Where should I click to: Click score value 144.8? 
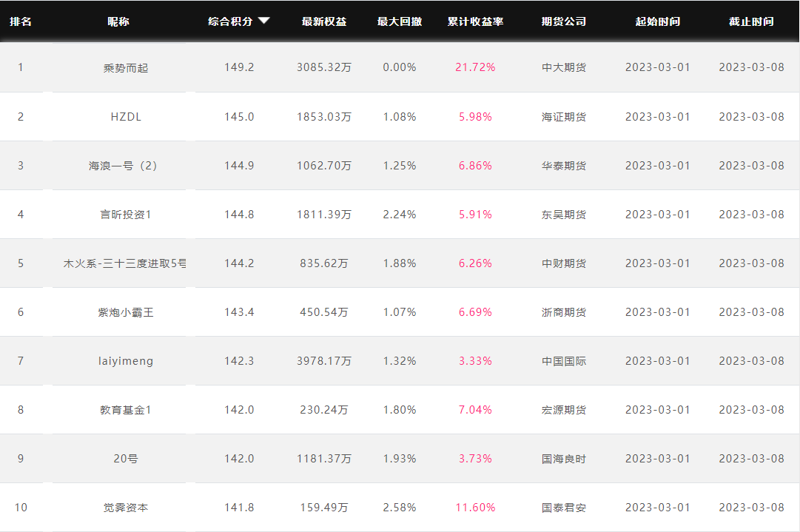tap(239, 215)
